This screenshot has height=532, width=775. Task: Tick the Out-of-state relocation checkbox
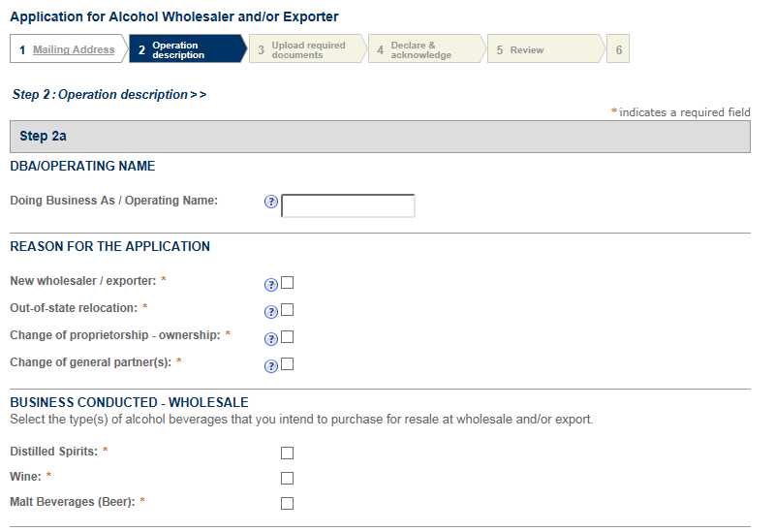tap(287, 310)
